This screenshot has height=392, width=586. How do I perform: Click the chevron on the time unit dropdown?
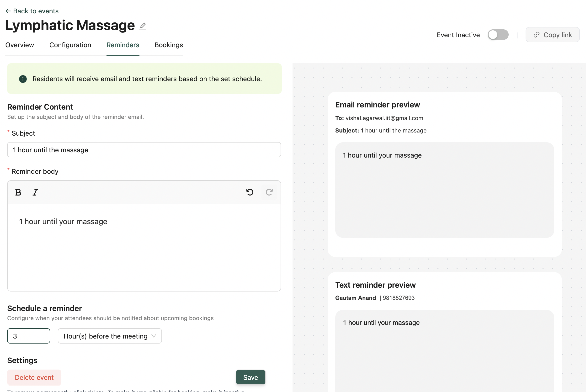point(154,336)
